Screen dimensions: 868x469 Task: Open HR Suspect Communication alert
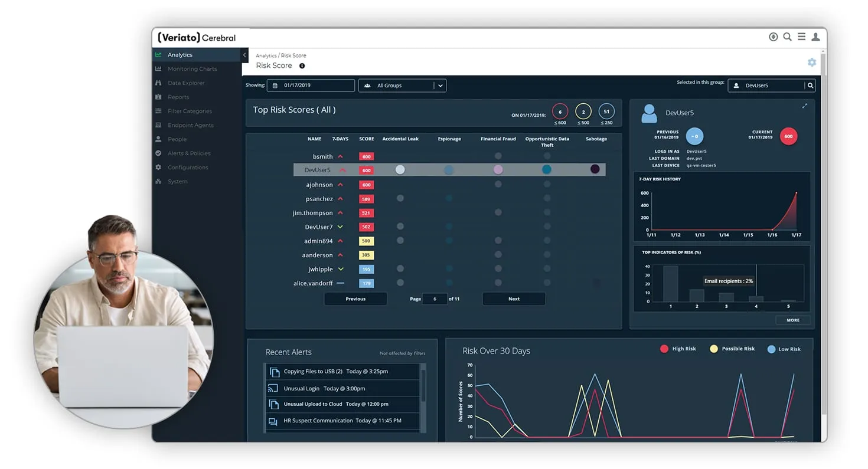342,421
